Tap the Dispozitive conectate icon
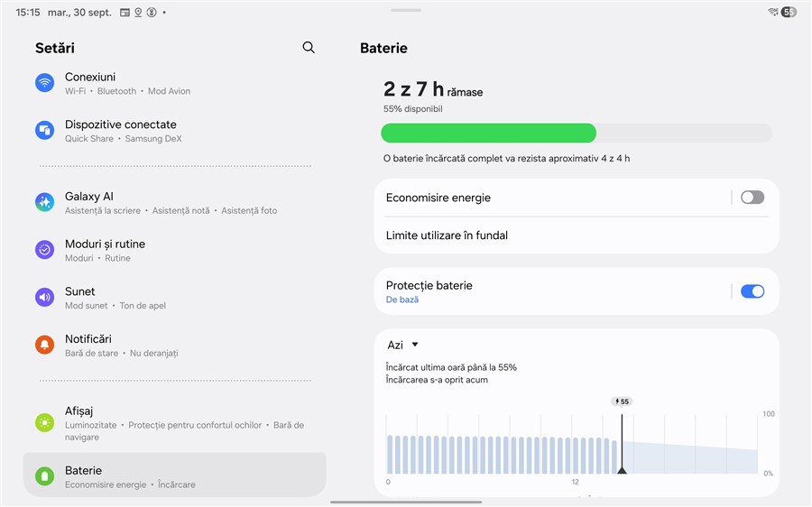The height and width of the screenshot is (507, 812). 44,130
